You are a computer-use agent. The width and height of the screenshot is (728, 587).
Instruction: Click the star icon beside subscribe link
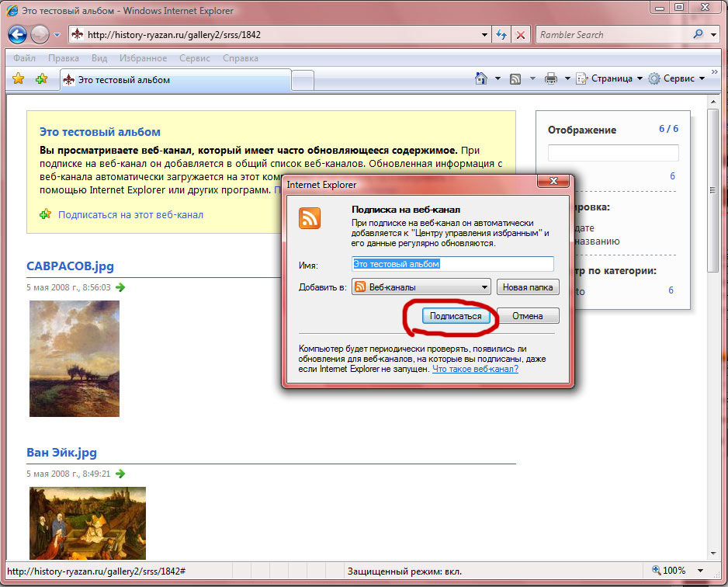point(46,214)
